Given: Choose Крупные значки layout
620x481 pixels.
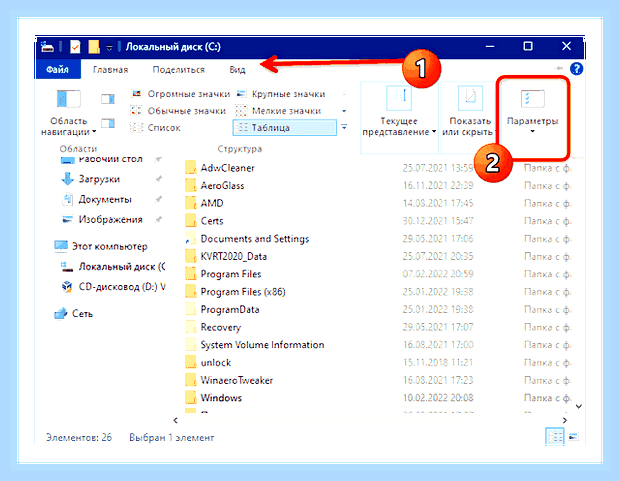Looking at the screenshot, I should coord(280,94).
